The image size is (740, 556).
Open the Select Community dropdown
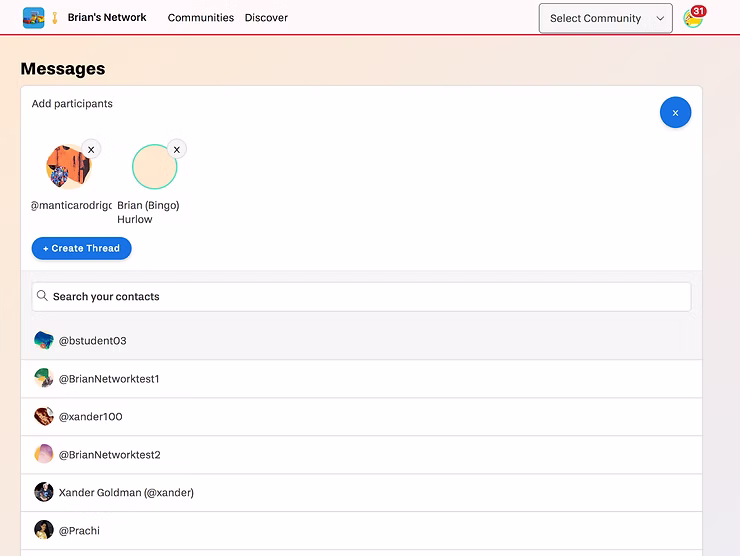605,18
